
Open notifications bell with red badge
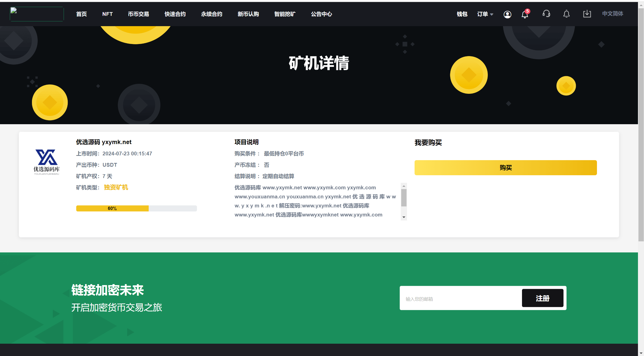tap(525, 14)
